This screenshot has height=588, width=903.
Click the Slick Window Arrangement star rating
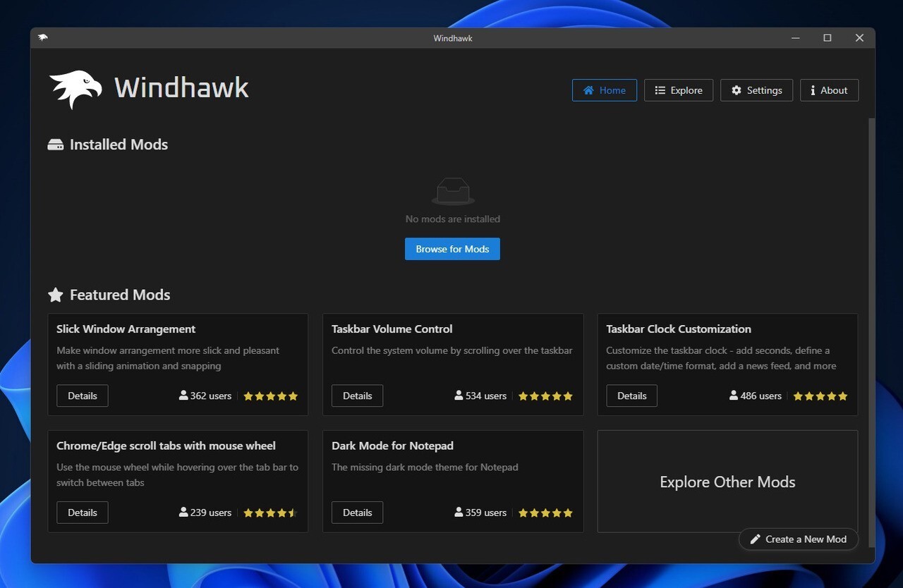point(271,396)
